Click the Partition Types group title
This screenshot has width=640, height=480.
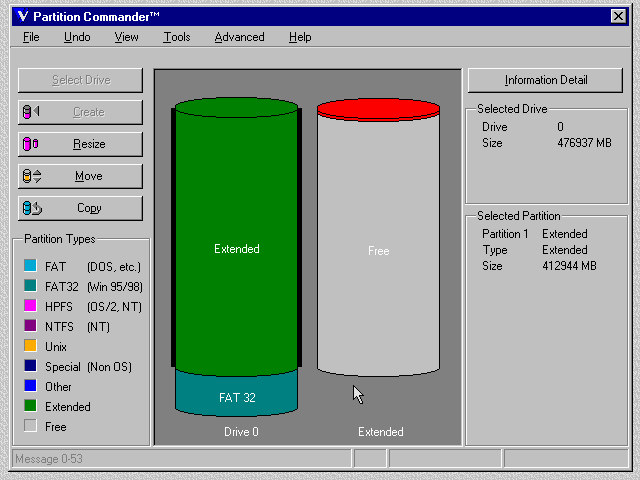[60, 239]
